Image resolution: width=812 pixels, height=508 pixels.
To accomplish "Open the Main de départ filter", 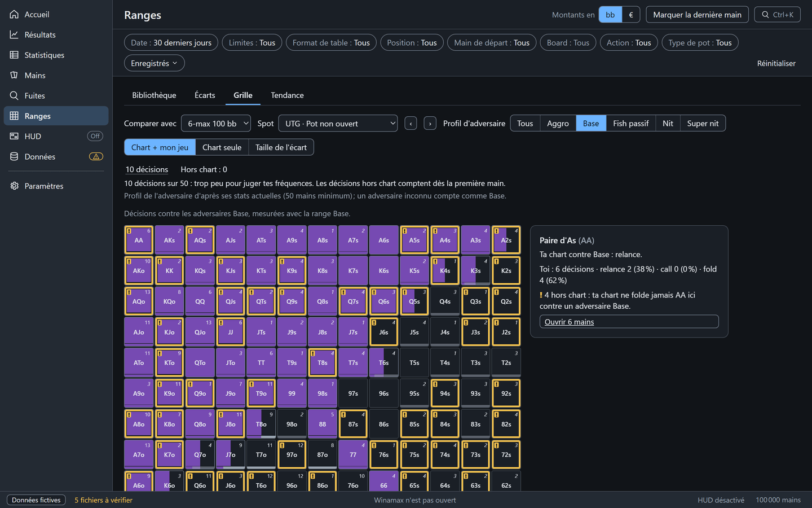I will pyautogui.click(x=492, y=42).
